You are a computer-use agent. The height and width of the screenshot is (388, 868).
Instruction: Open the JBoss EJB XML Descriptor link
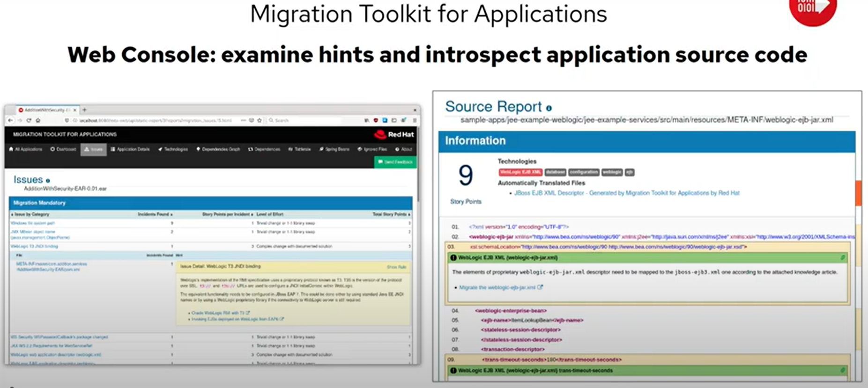coord(627,193)
